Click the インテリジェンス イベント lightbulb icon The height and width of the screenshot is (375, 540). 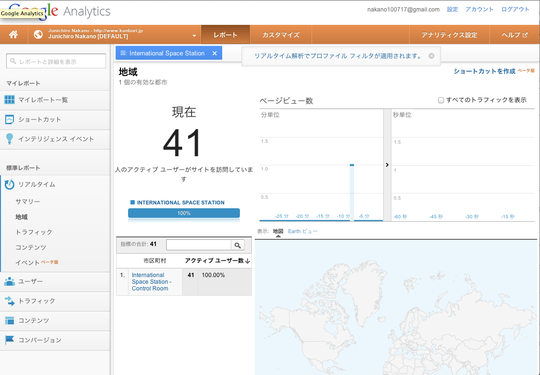(x=9, y=139)
